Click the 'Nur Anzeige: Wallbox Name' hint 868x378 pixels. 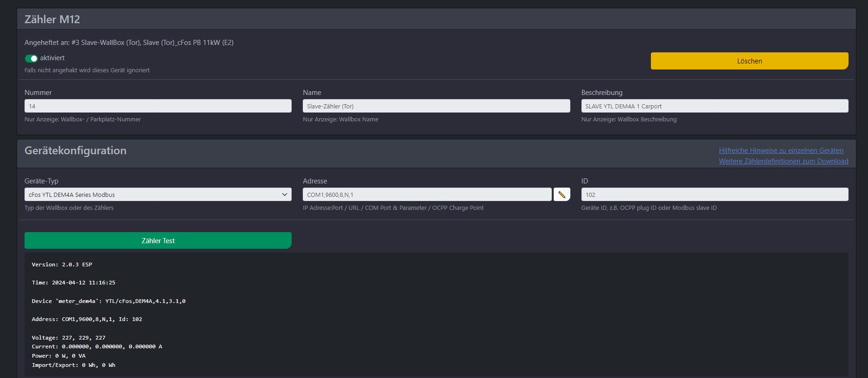pyautogui.click(x=341, y=120)
